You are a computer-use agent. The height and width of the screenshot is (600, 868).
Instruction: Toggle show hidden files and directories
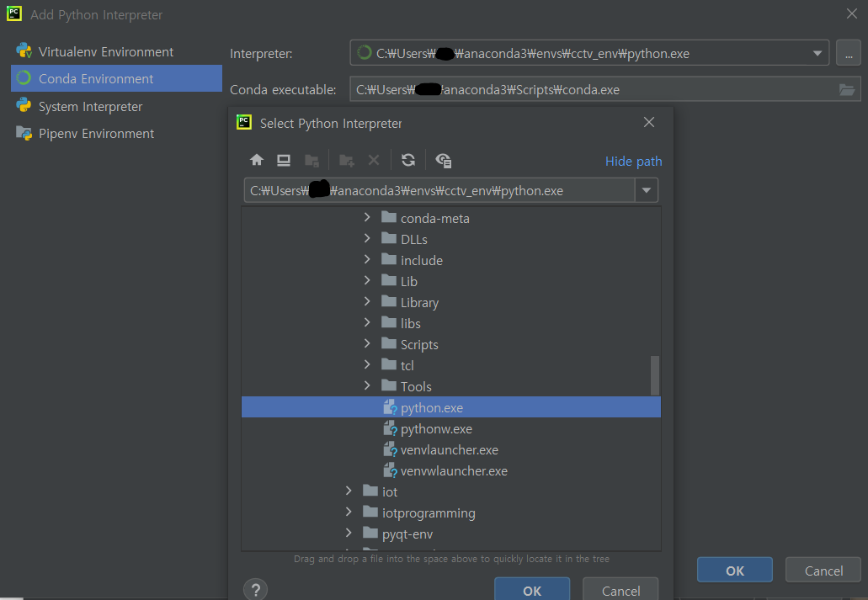(x=444, y=161)
